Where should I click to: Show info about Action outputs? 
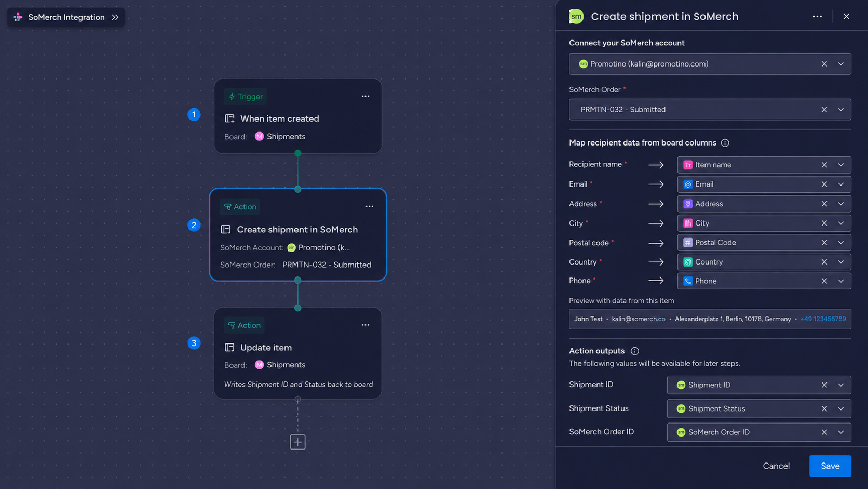point(634,351)
